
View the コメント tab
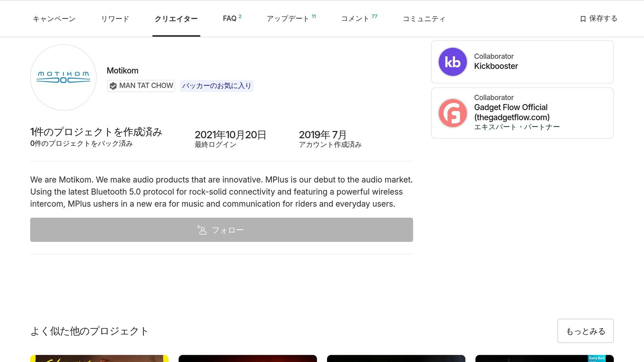pos(359,19)
